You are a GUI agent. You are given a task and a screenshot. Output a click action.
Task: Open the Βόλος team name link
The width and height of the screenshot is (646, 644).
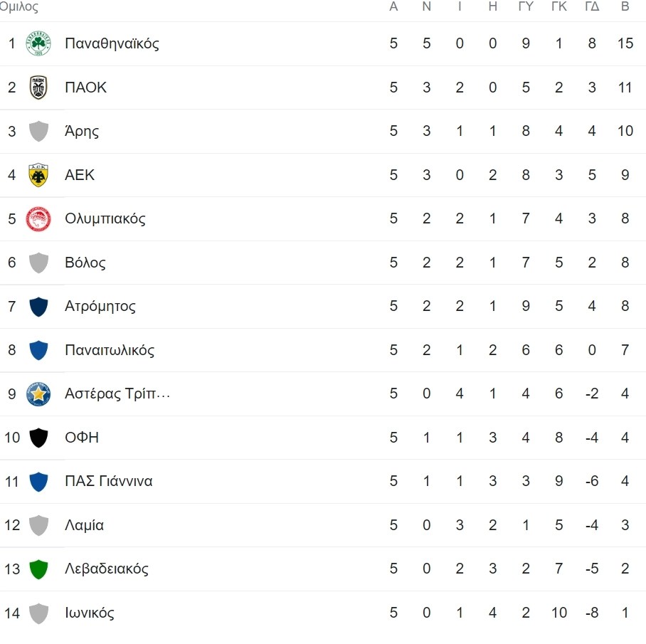tap(85, 263)
